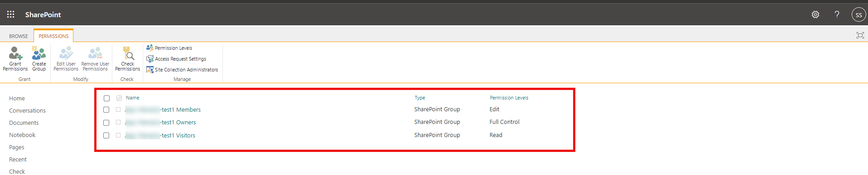Check the test1 Owners row checkbox

point(106,123)
